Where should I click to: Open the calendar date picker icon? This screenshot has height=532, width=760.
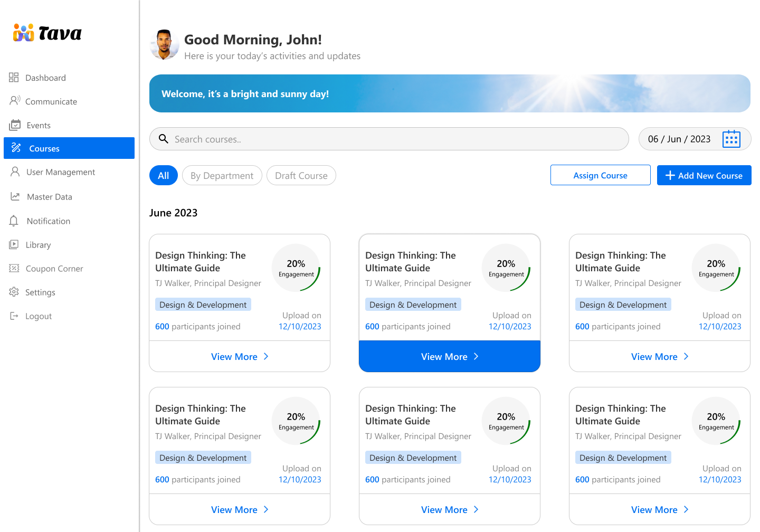tap(731, 139)
